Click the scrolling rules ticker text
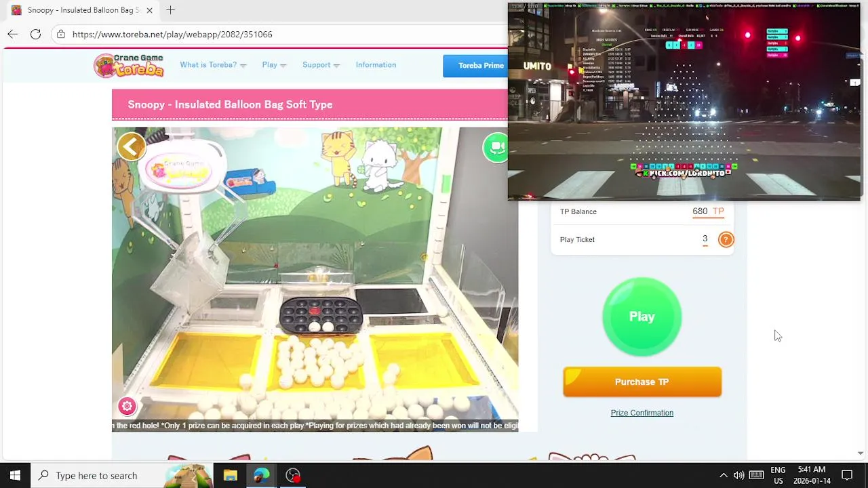The image size is (868, 488). pyautogui.click(x=315, y=426)
